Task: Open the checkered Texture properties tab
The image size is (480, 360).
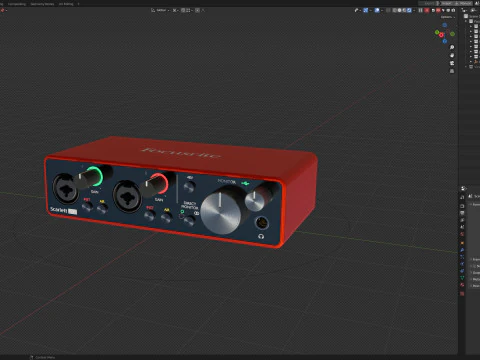Action: [462, 293]
